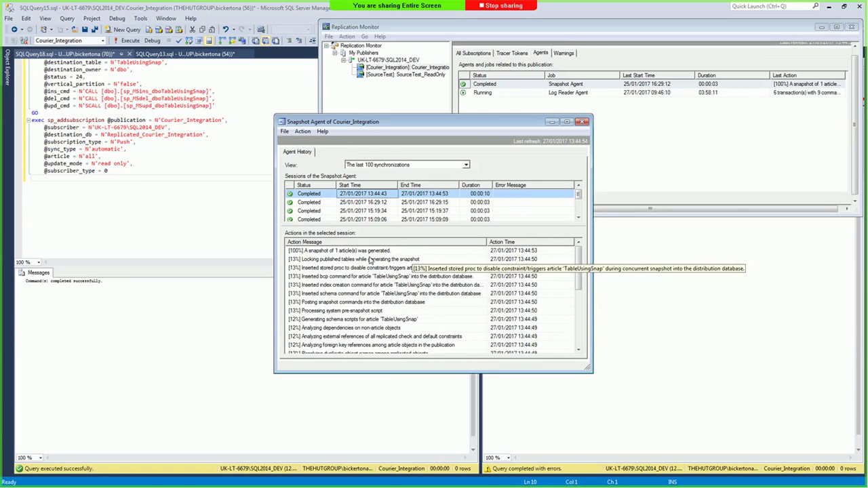868x488 pixels.
Task: Close the SQLQuery18.sql tab
Action: [129, 54]
